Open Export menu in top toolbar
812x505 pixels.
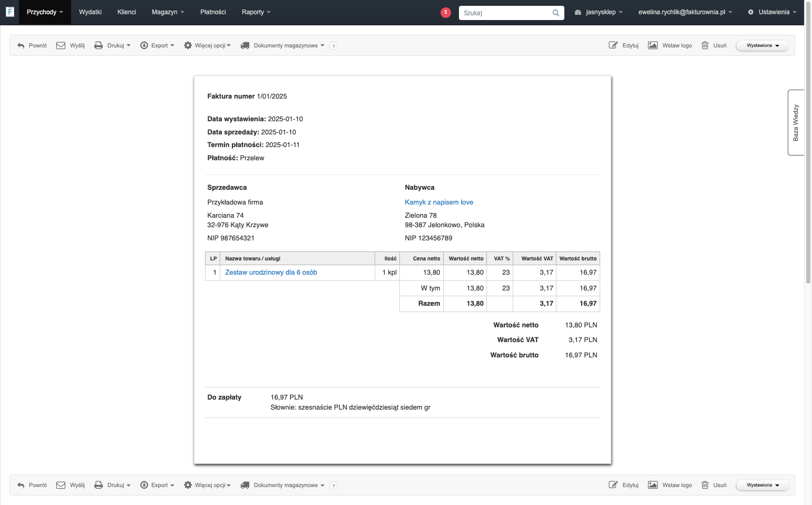[x=157, y=45]
